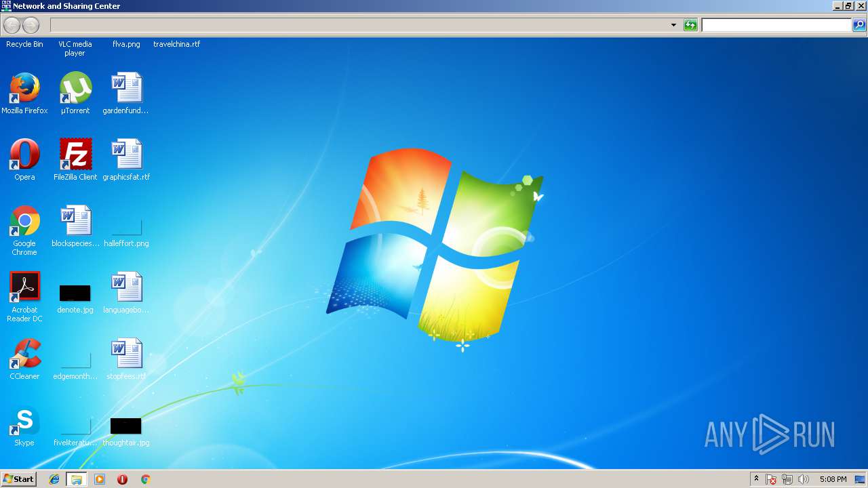Select the halleffort.png file icon
Viewport: 868px width, 488px height.
[x=126, y=228]
